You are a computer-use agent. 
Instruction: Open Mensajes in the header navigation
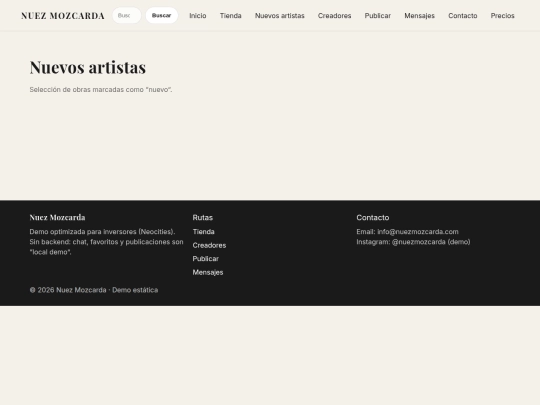(419, 16)
